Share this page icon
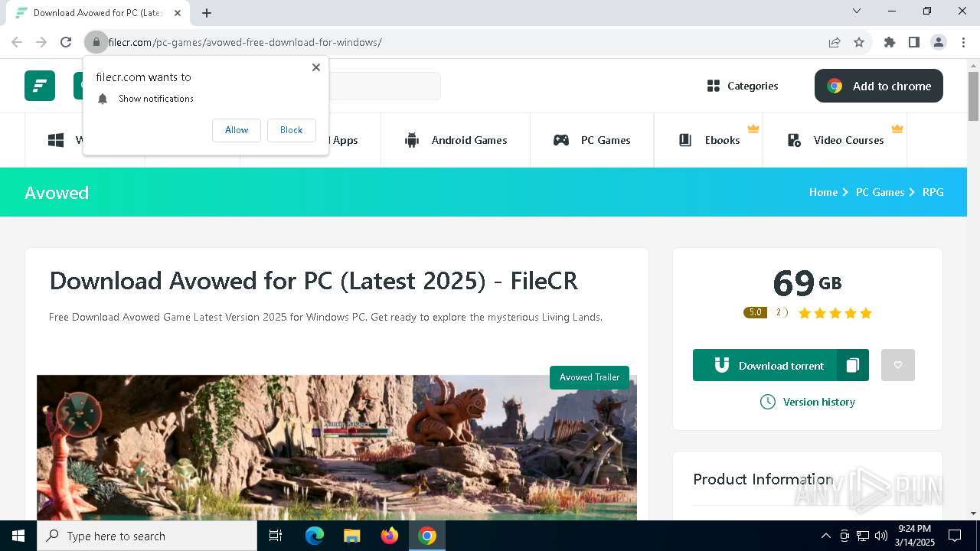This screenshot has width=980, height=551. pos(835,42)
